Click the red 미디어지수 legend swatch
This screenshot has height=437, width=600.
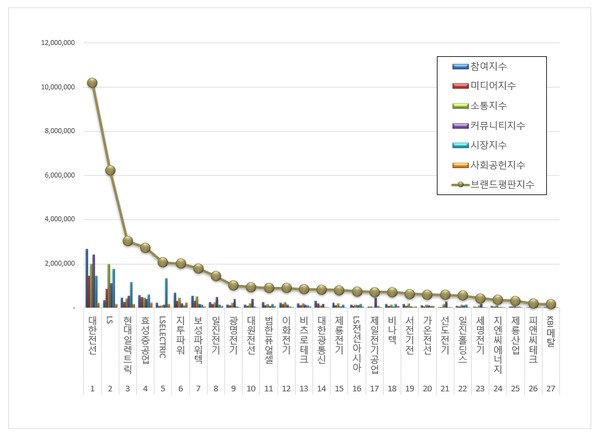(x=460, y=87)
